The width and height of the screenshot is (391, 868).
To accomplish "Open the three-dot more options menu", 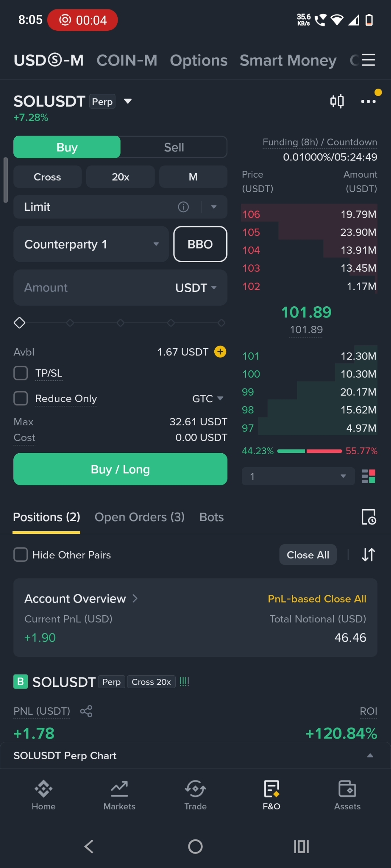I will [368, 102].
